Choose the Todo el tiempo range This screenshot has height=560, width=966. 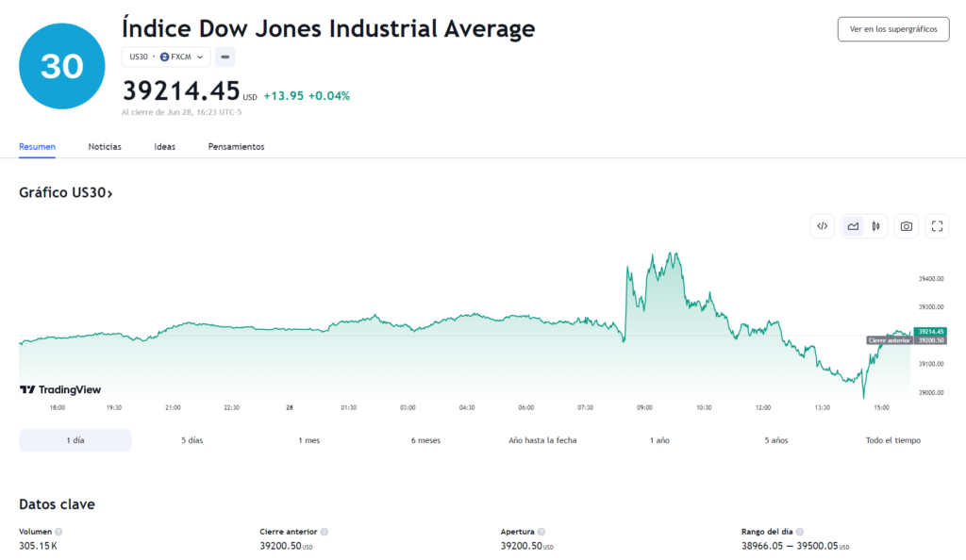[892, 440]
